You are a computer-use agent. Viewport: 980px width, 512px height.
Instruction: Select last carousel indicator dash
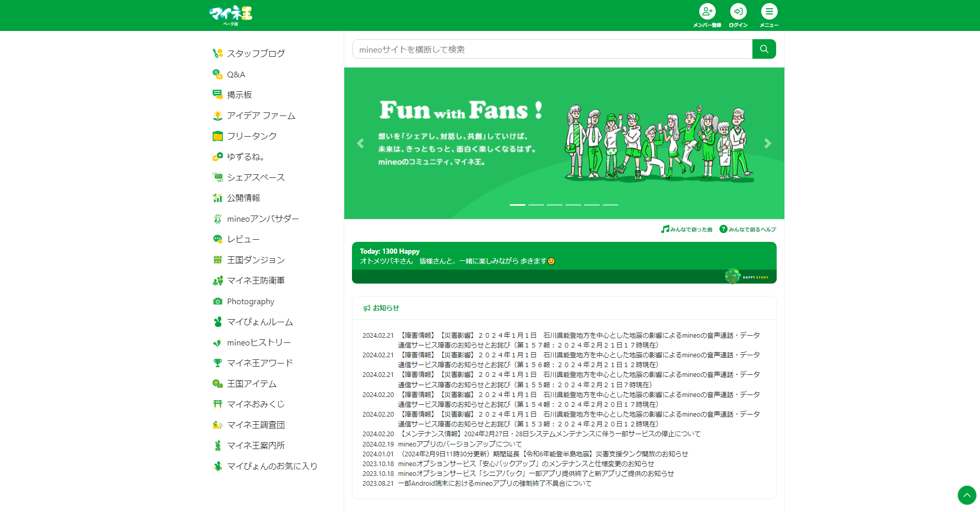coord(611,205)
